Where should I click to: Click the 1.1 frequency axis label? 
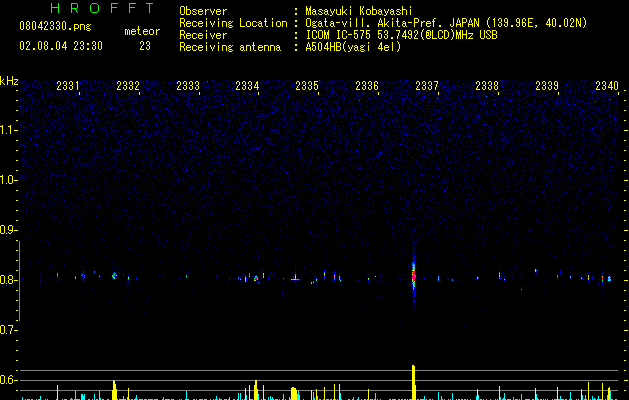click(x=7, y=130)
